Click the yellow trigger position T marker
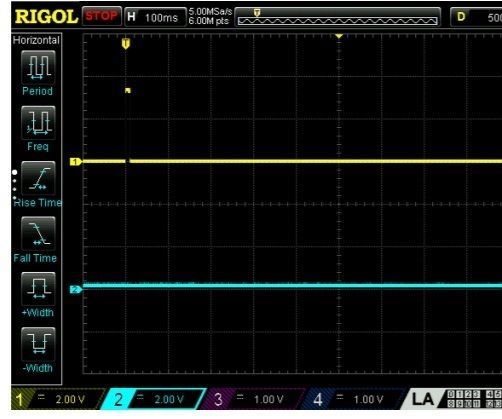502x419 pixels. pyautogui.click(x=126, y=44)
